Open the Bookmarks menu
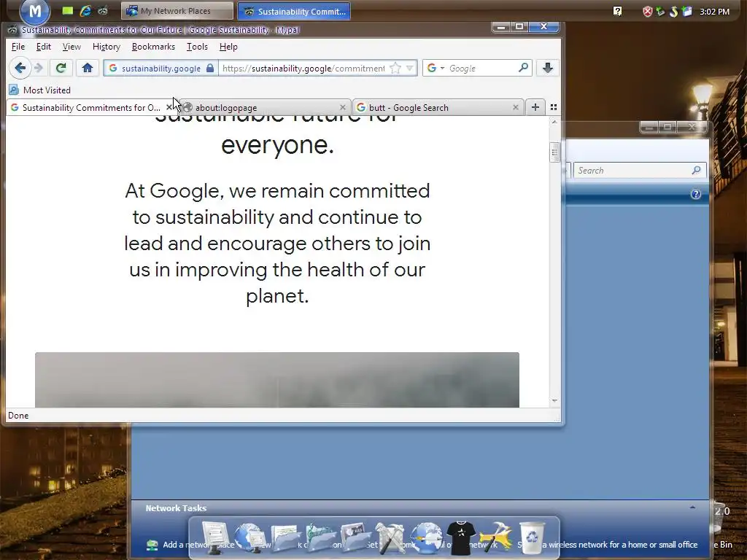Screen dimensions: 747x560 point(153,47)
